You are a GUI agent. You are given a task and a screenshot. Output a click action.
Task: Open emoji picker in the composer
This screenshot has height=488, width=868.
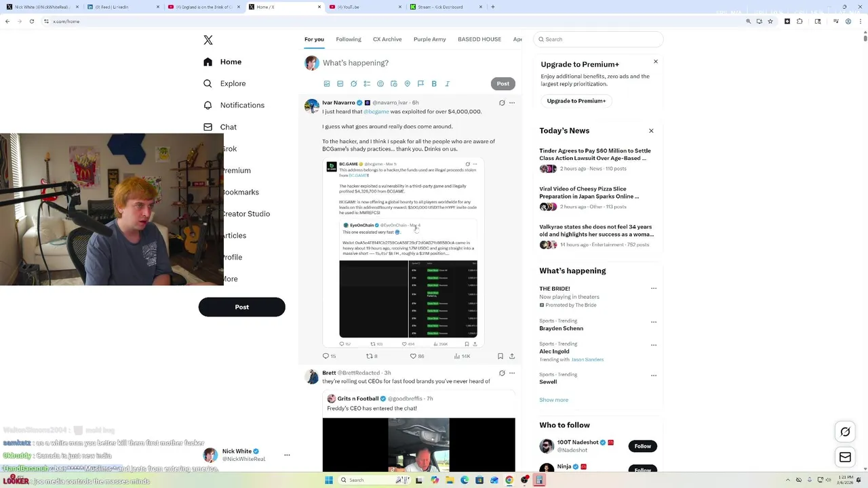pos(380,83)
